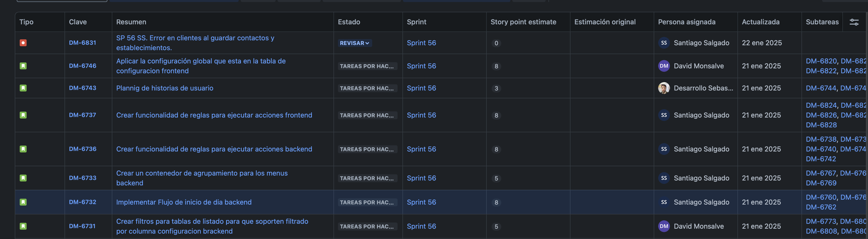
Task: Open issue key DM-6831
Action: (83, 43)
